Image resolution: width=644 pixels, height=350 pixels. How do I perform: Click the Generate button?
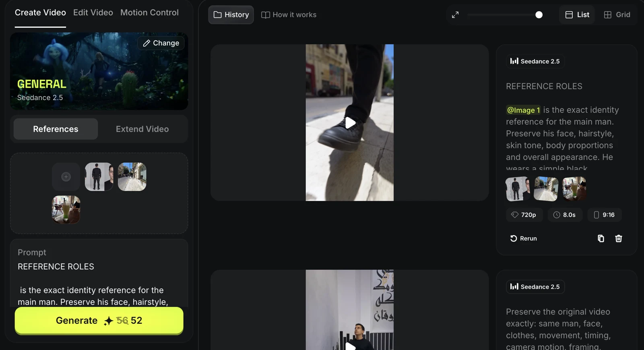click(99, 321)
